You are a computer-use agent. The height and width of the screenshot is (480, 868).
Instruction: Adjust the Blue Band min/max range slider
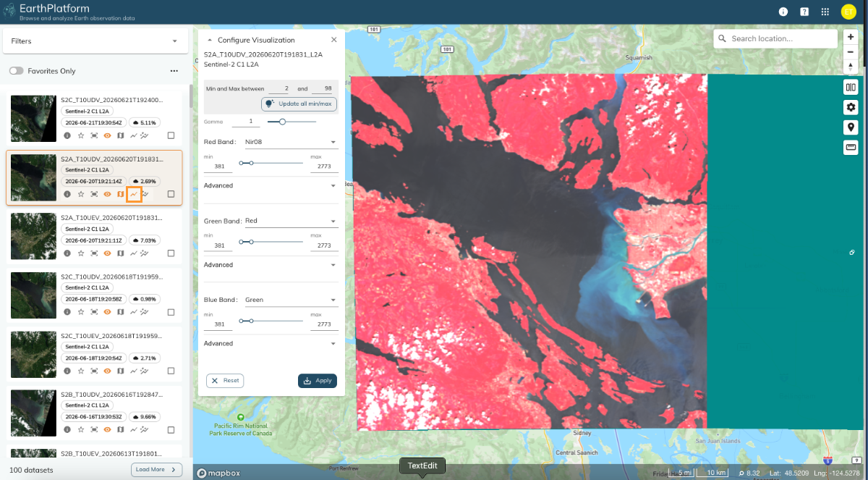[x=271, y=321]
